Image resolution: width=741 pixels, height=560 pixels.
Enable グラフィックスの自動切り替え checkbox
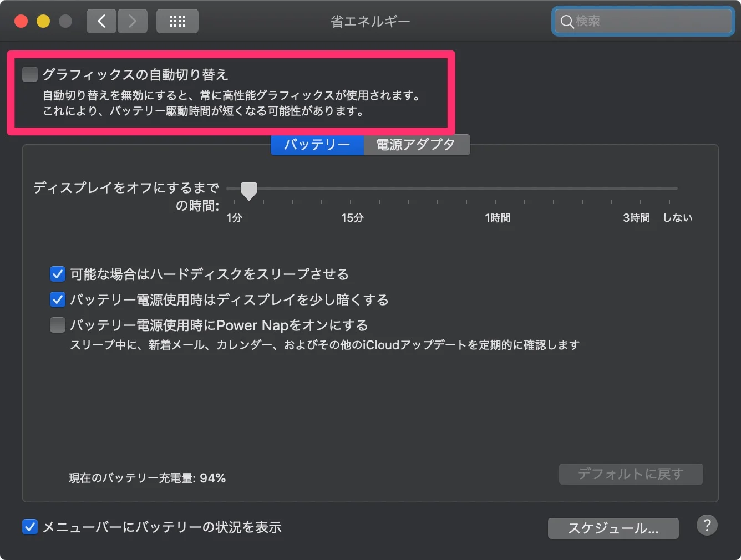[30, 74]
